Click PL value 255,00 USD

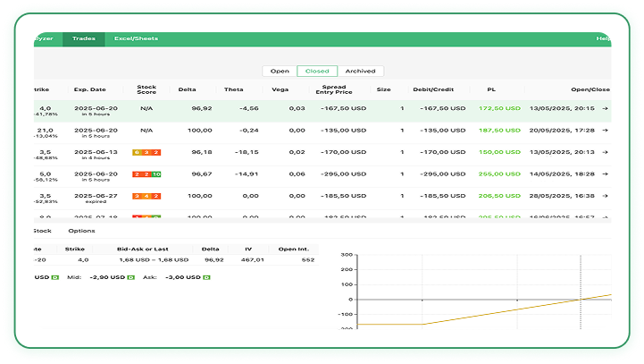point(499,174)
